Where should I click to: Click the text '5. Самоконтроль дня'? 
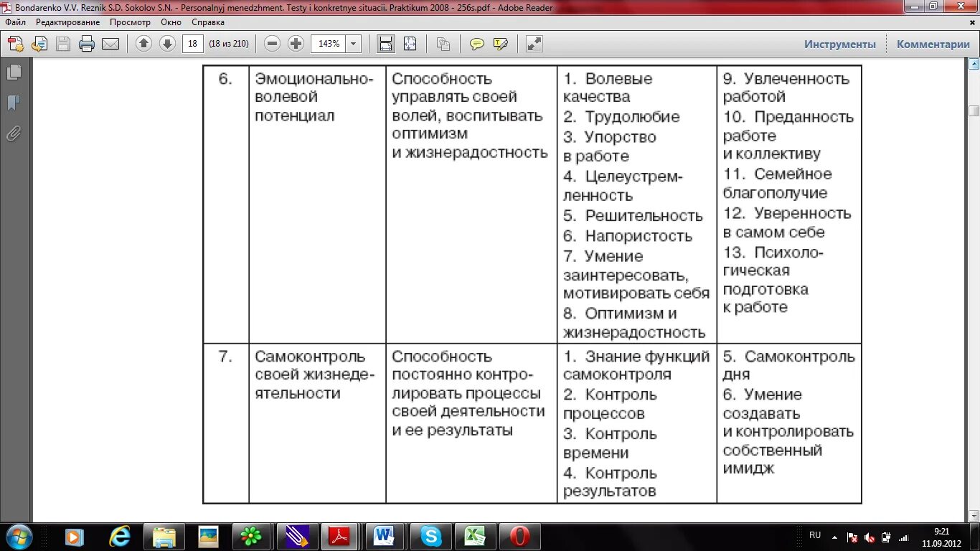[788, 365]
